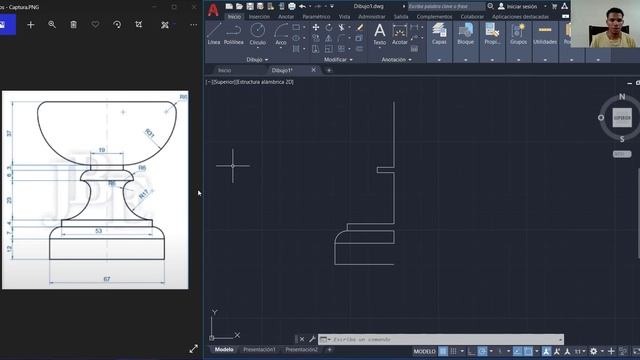Click the ViewCube SUPERIOR face
Screen dimensions: 640x360
coord(622,118)
